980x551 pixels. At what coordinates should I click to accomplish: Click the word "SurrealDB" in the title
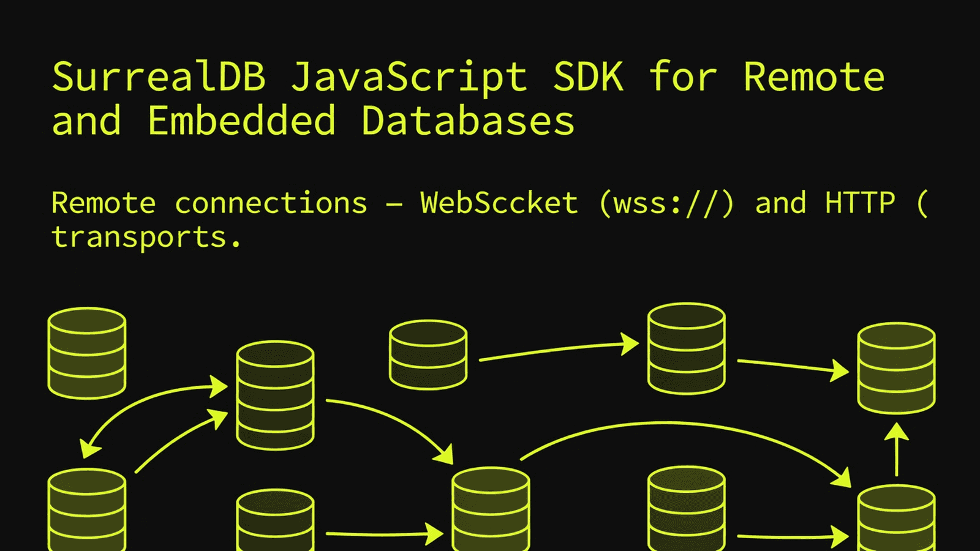pyautogui.click(x=159, y=77)
